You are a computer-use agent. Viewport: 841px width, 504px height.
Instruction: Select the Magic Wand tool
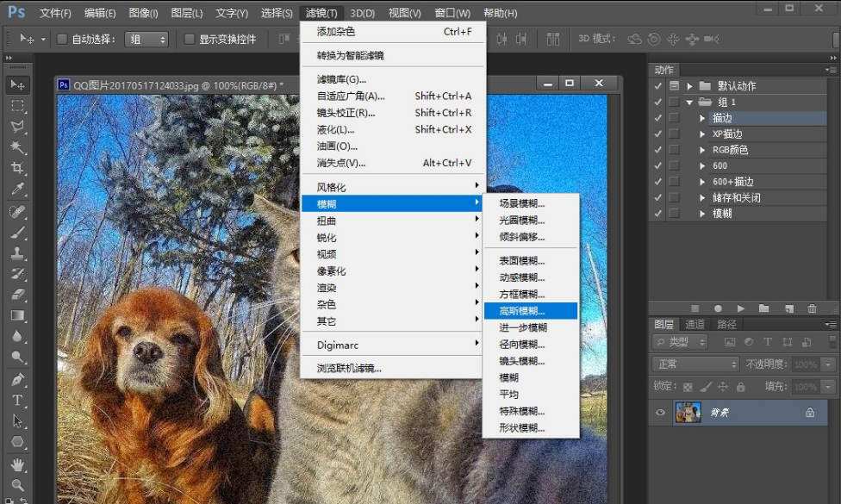pyautogui.click(x=17, y=147)
